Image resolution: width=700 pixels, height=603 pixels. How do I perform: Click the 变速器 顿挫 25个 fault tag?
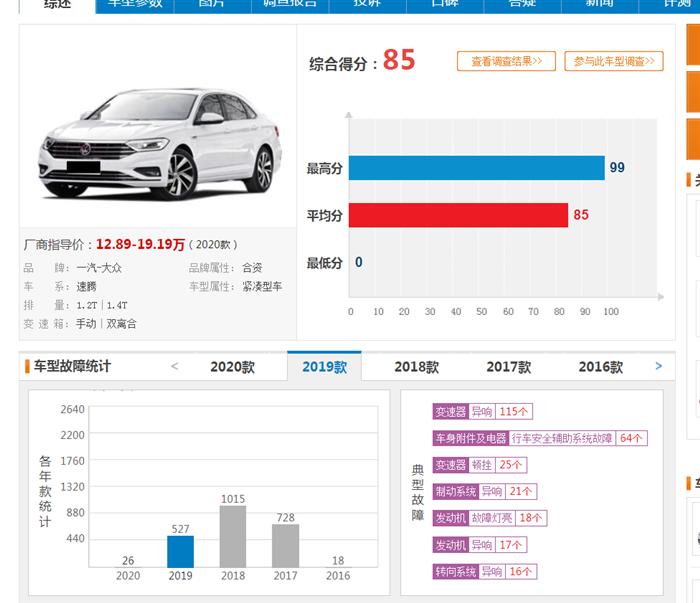(x=479, y=465)
